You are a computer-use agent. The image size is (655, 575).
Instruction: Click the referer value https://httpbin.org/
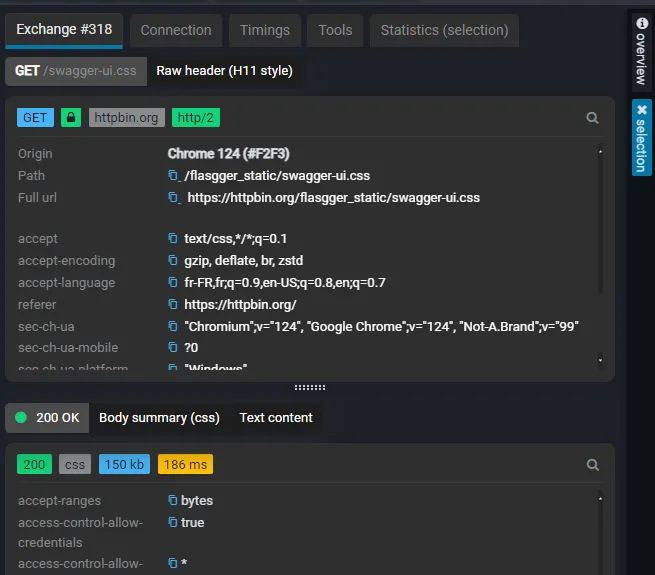240,305
